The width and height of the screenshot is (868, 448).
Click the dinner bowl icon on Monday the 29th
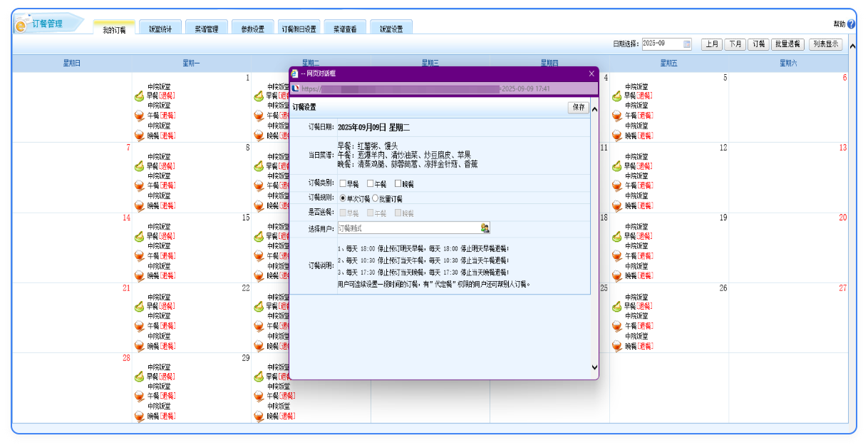(139, 416)
